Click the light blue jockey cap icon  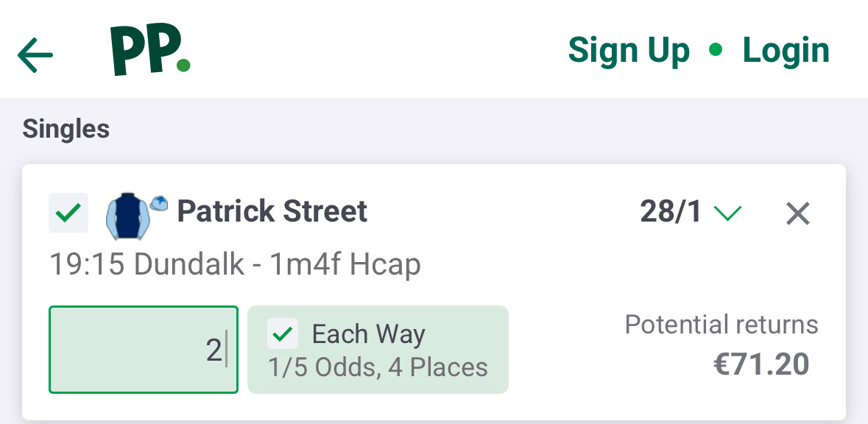[158, 202]
